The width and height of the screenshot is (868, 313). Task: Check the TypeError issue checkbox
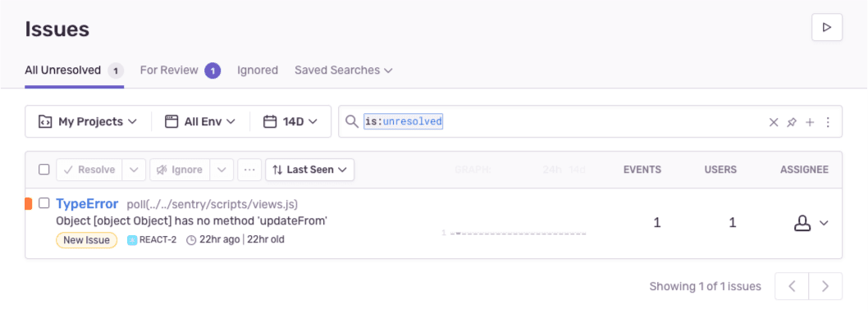43,203
